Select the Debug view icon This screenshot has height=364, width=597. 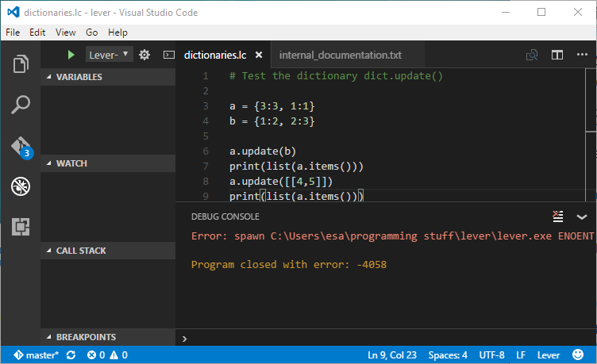[21, 186]
